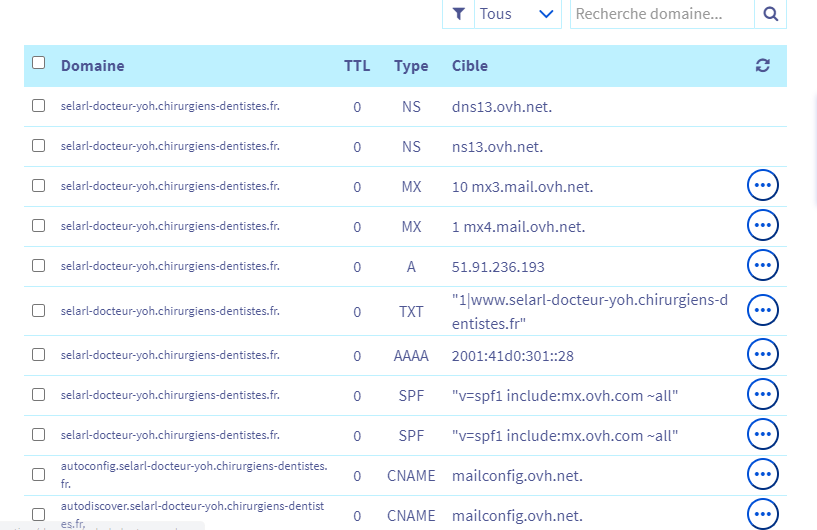Open actions menu for autoconfig CNAME record
The image size is (817, 530).
click(x=763, y=475)
